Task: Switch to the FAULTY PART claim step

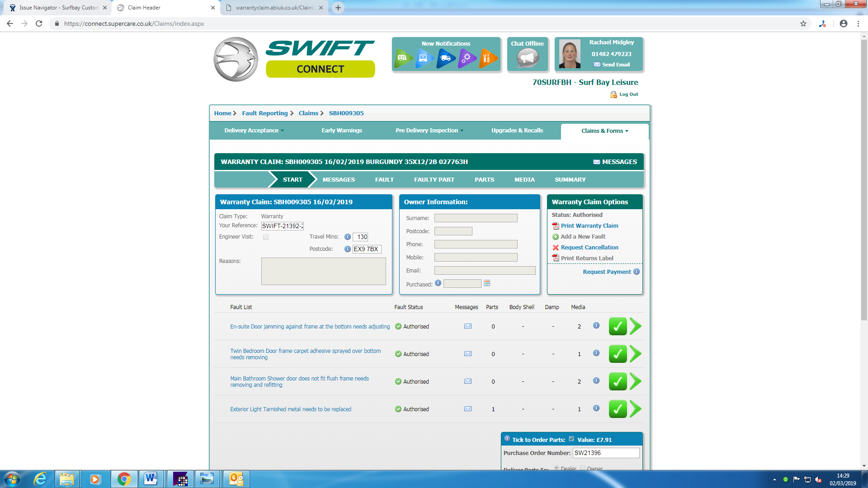Action: coord(434,180)
